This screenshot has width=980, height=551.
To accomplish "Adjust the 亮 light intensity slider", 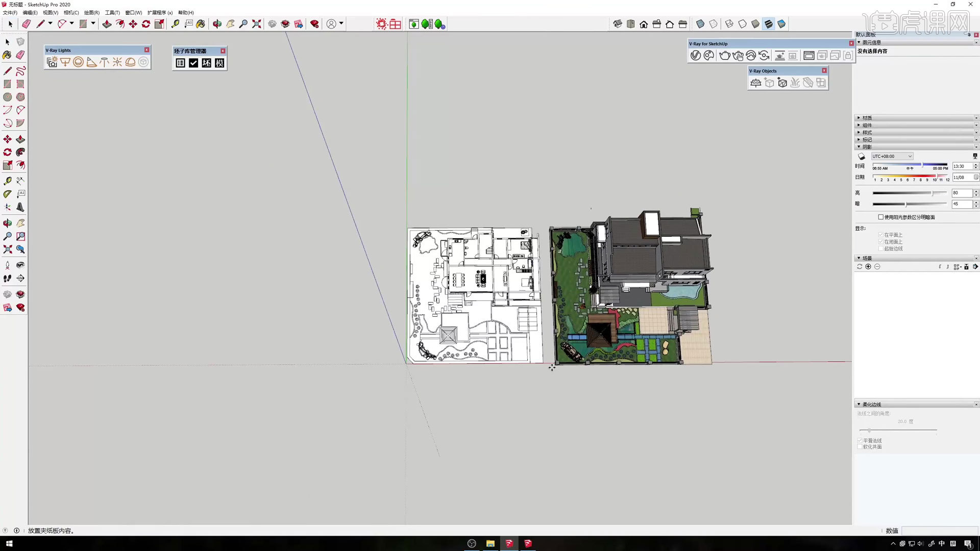I will [910, 193].
